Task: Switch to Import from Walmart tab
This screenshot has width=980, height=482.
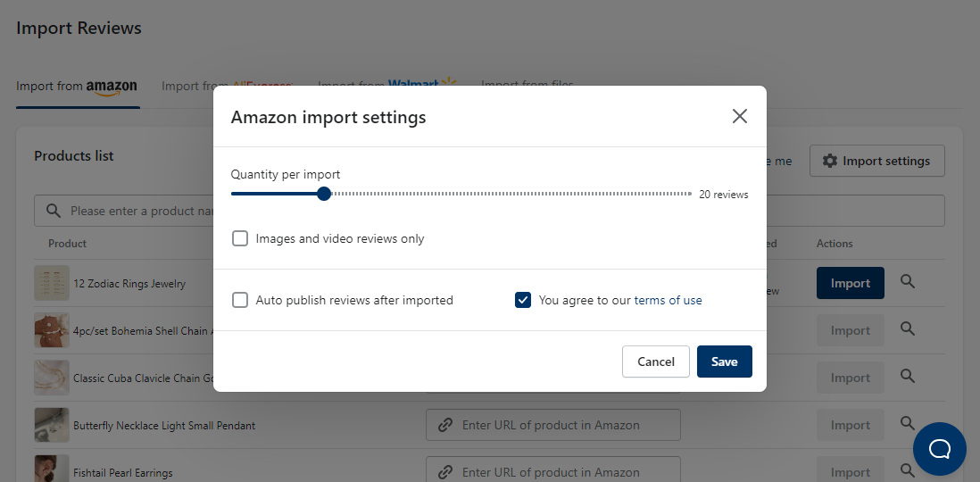Action: pyautogui.click(x=386, y=86)
